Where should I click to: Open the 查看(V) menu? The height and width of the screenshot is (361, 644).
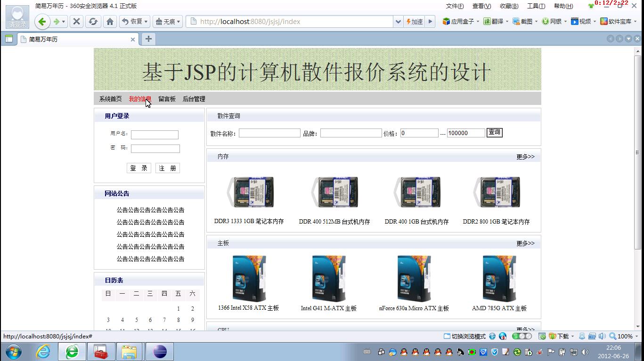(481, 6)
